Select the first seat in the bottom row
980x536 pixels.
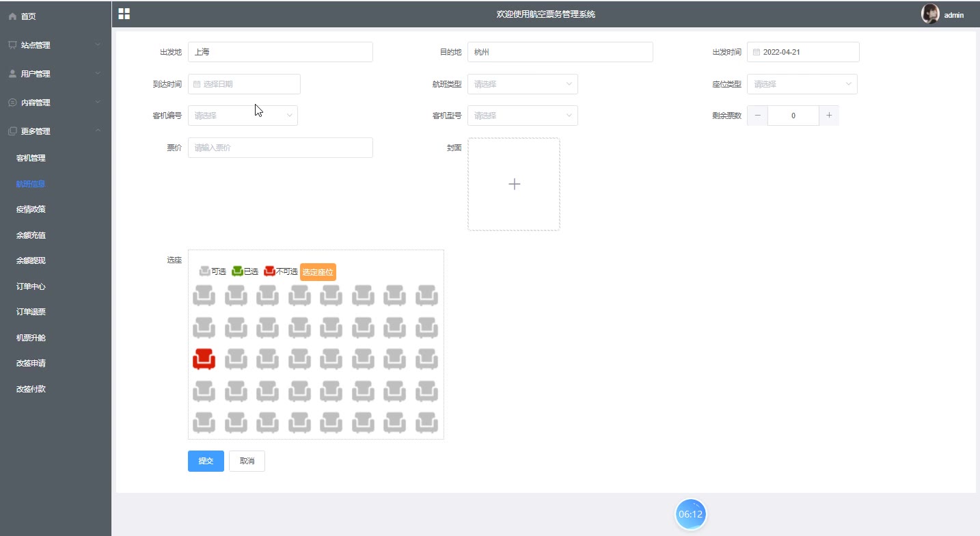[204, 422]
